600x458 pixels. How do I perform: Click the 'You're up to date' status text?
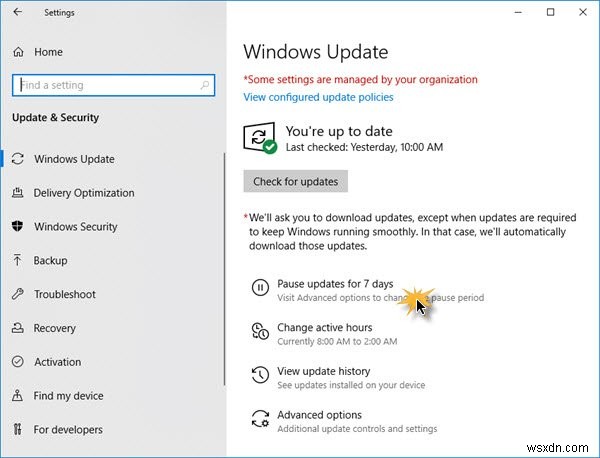click(339, 131)
